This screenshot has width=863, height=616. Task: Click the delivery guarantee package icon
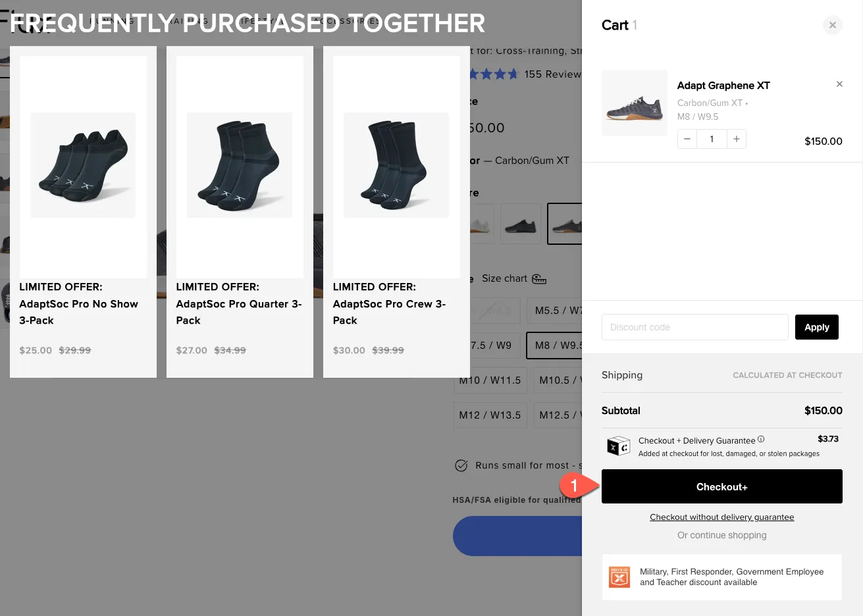click(618, 446)
